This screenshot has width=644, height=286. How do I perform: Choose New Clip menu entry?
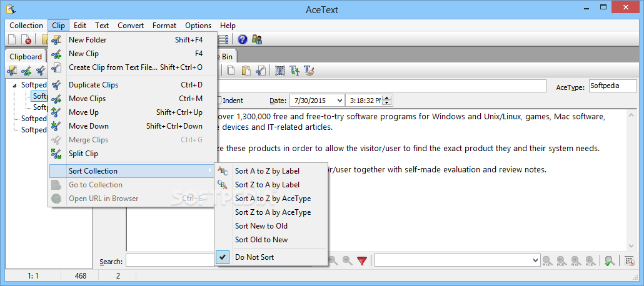click(133, 54)
